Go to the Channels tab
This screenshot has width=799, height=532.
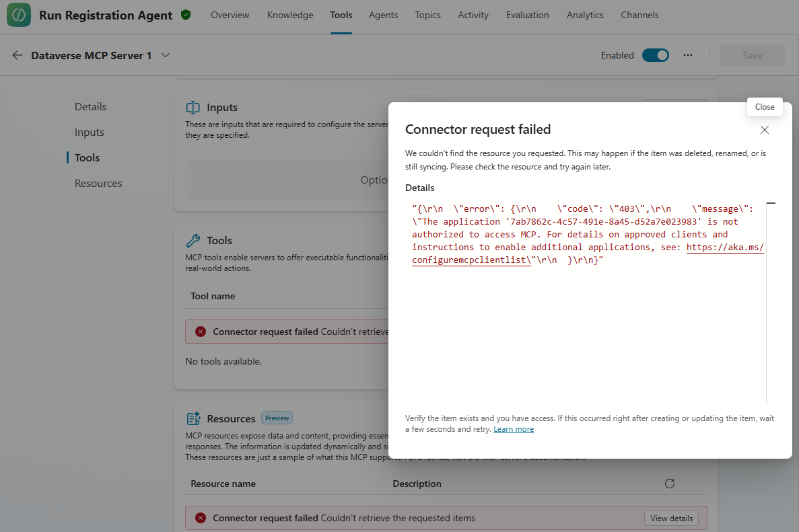[x=639, y=15]
